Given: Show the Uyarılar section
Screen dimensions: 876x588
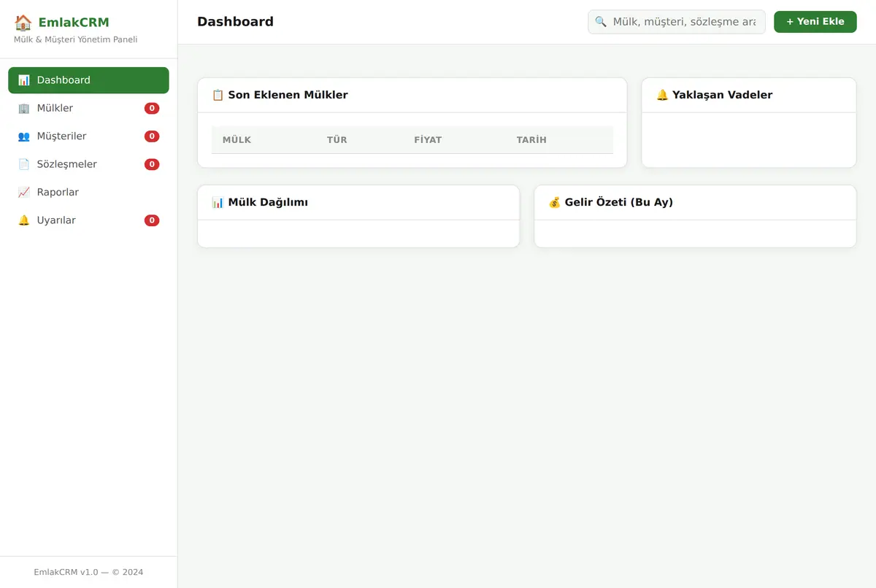Looking at the screenshot, I should click(88, 220).
